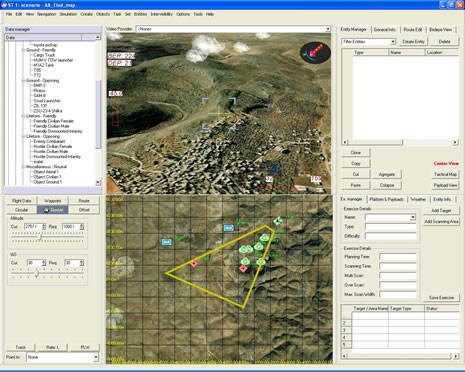The height and width of the screenshot is (372, 465).
Task: Click the PLW button
Action: pos(85,347)
